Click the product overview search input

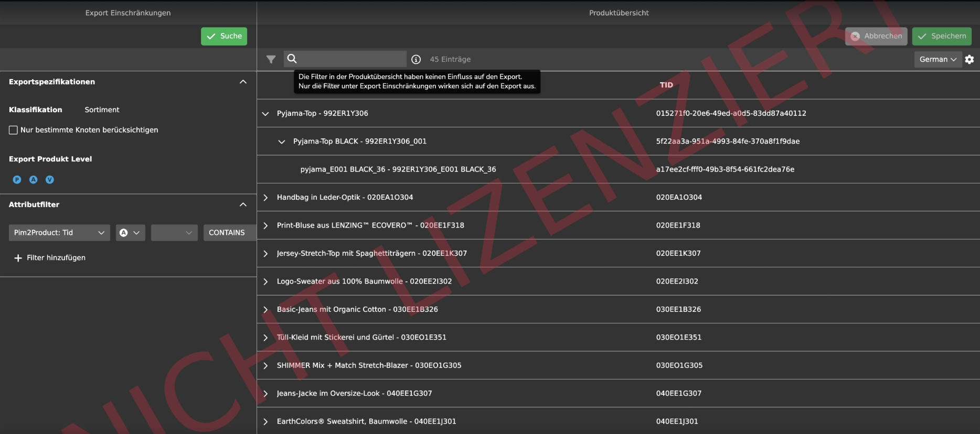point(351,59)
